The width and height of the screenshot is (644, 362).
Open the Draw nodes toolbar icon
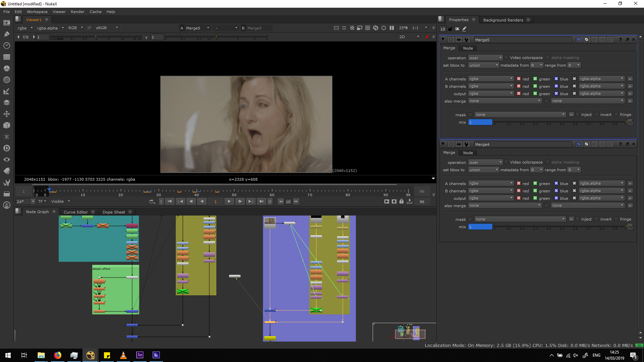click(x=6, y=34)
